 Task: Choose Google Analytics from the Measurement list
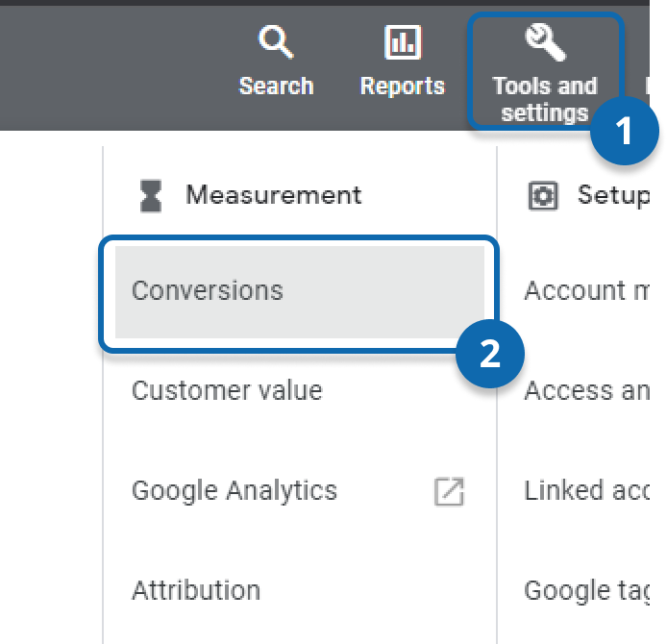click(x=235, y=490)
